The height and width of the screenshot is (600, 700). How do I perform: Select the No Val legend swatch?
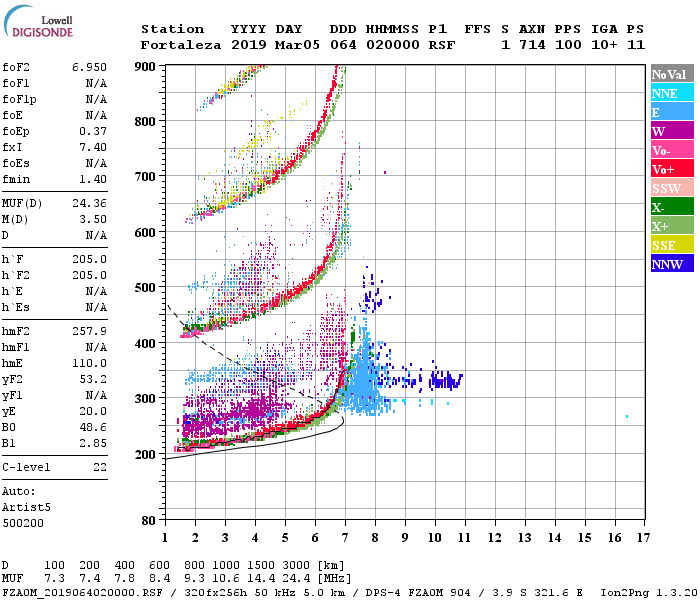[x=672, y=74]
